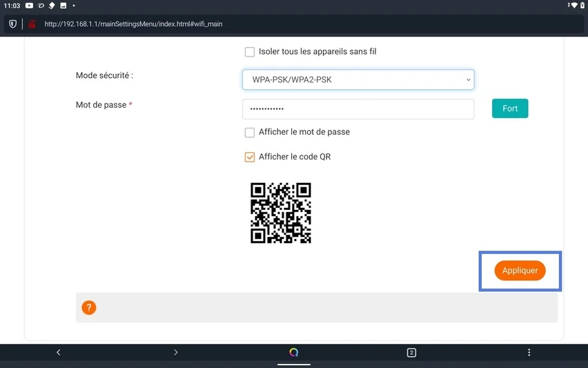This screenshot has width=588, height=368.
Task: Open the orange help question mark icon
Action: click(89, 308)
